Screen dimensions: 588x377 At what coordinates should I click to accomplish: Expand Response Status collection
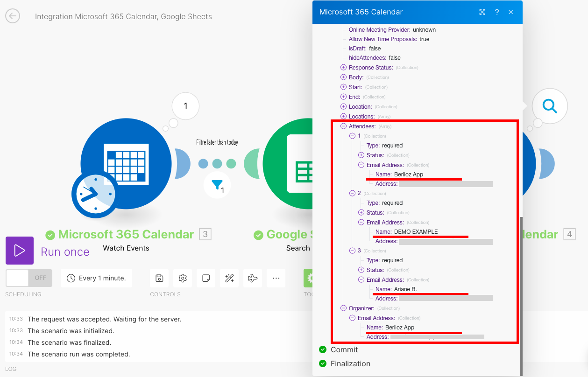tap(344, 68)
